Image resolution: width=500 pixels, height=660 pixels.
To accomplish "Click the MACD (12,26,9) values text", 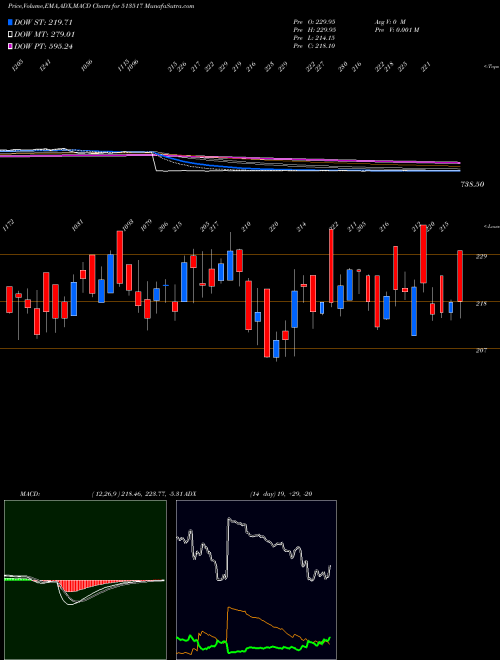I will pyautogui.click(x=138, y=494).
